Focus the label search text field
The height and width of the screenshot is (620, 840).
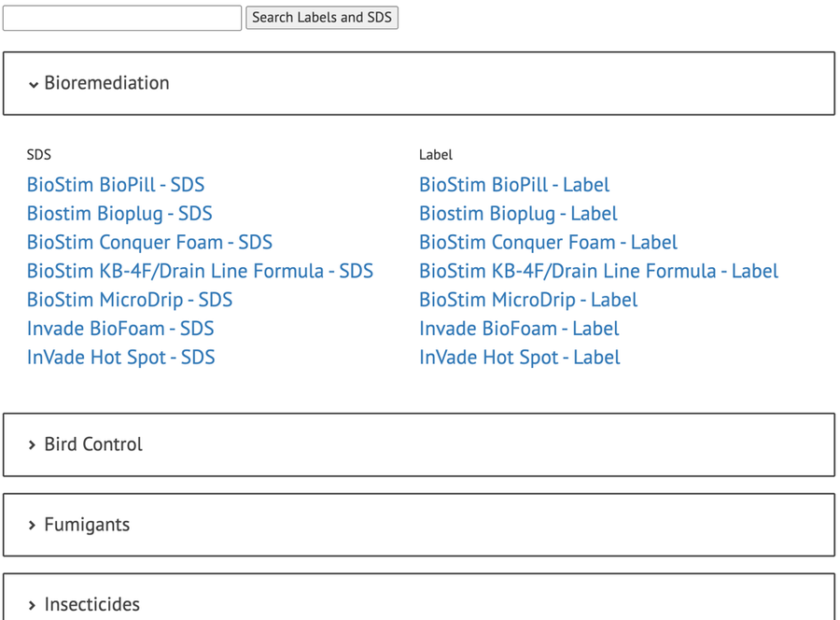coord(122,18)
